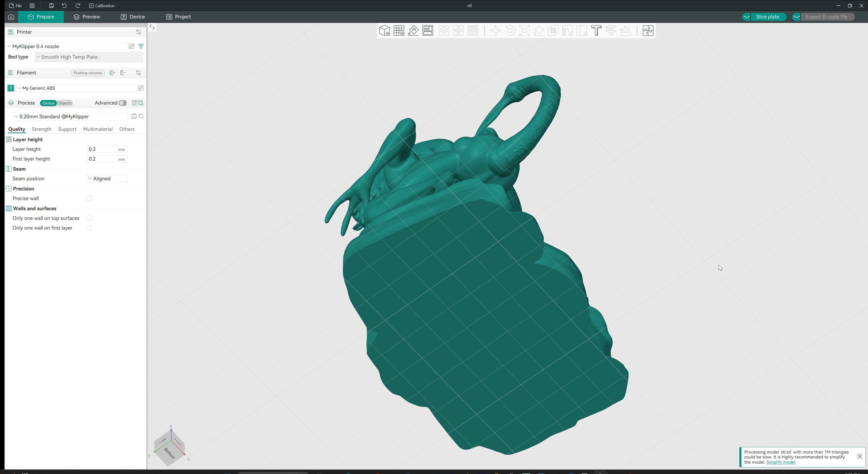Click the home icon
The image size is (868, 474).
(11, 17)
